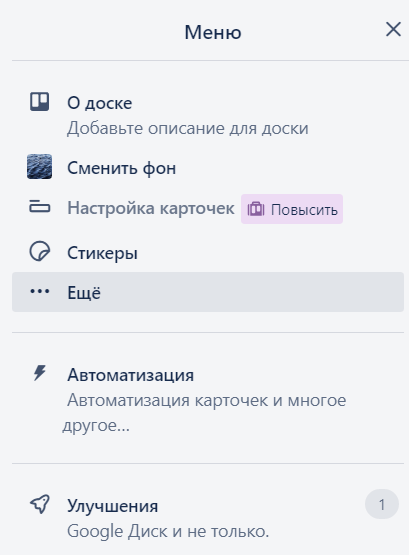Click the sticker icon
Image resolution: width=409 pixels, height=555 pixels.
tap(39, 252)
